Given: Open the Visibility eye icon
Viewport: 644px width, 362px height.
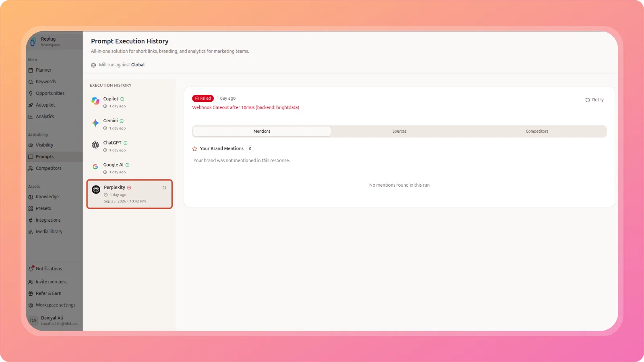Looking at the screenshot, I should pos(31,145).
